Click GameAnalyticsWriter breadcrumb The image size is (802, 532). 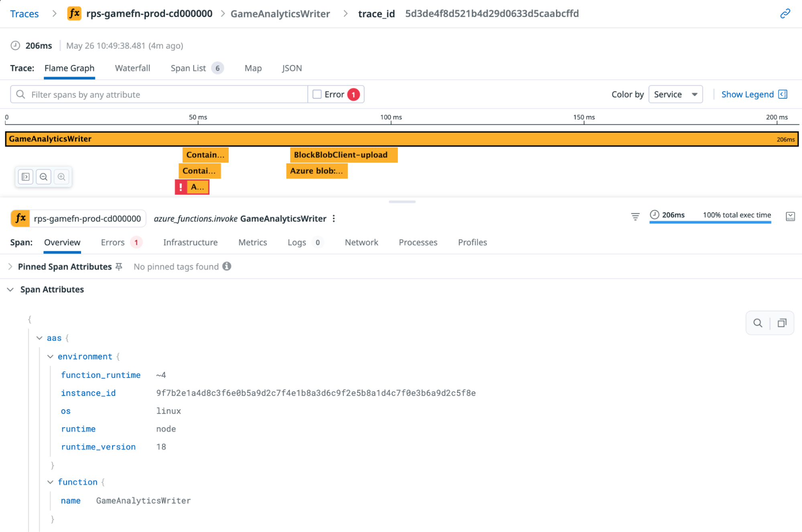pos(280,14)
